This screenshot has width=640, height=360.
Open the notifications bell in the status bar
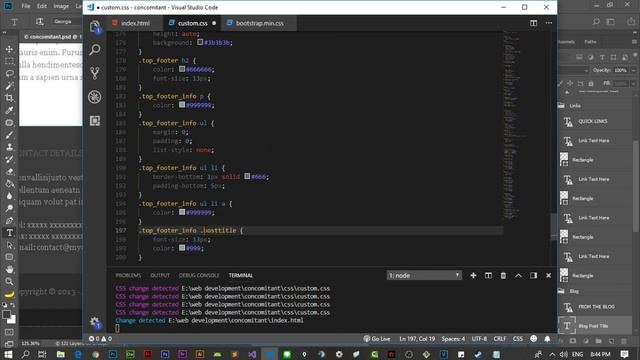[547, 339]
